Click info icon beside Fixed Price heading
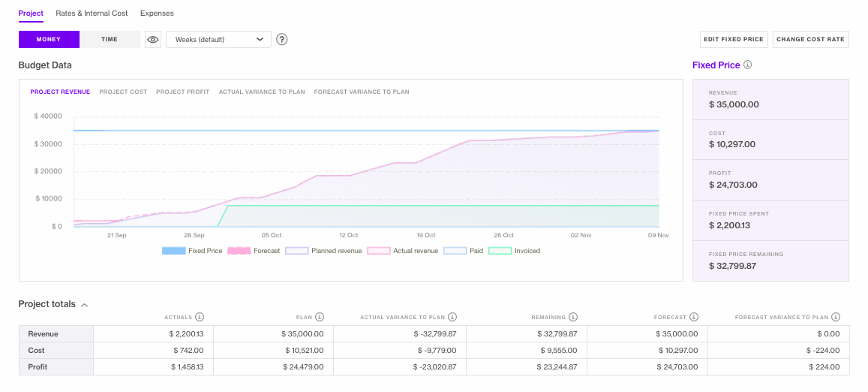This screenshot has width=868, height=392. coord(747,65)
